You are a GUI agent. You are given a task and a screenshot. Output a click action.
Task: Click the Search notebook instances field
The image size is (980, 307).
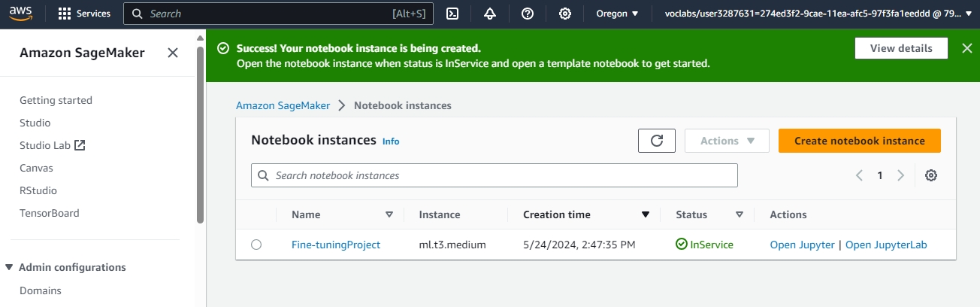495,175
